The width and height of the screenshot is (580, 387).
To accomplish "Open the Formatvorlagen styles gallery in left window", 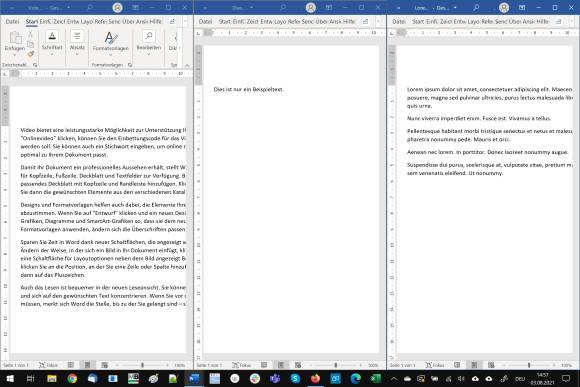I will tap(110, 43).
